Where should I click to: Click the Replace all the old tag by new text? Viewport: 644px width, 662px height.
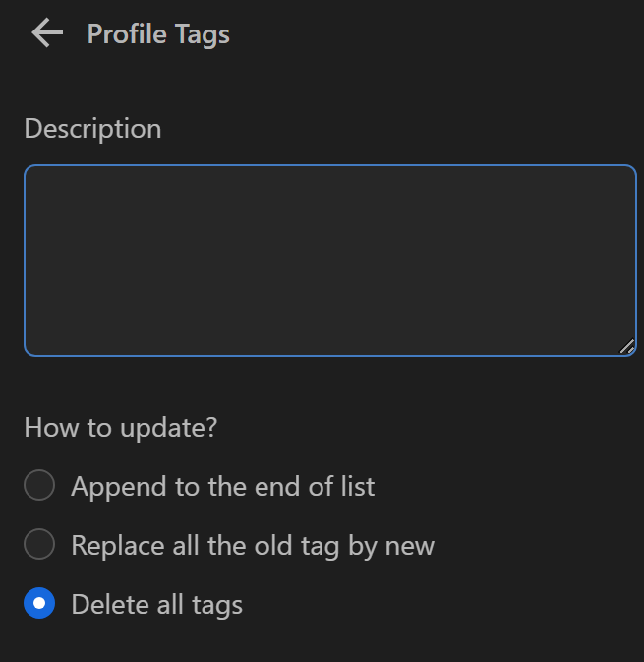coord(253,545)
